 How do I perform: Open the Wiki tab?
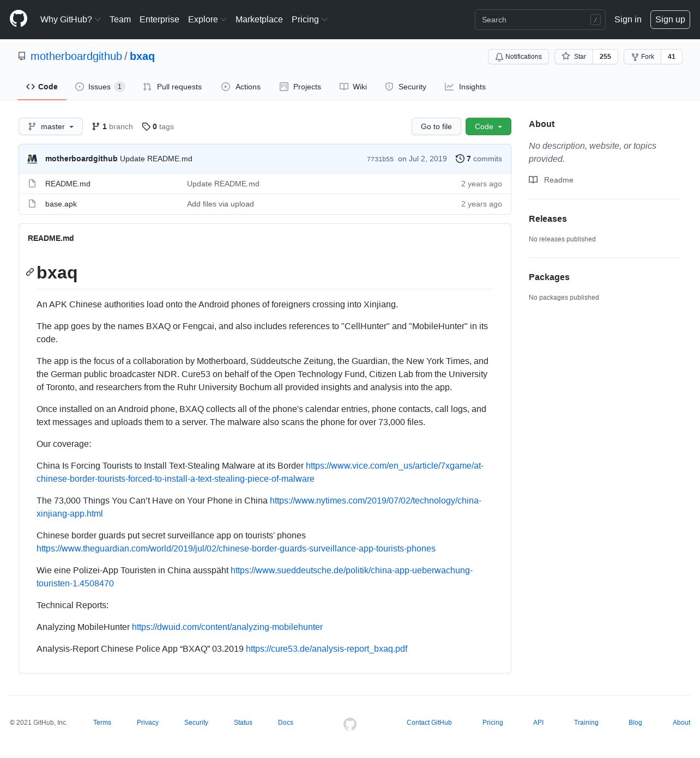click(353, 87)
